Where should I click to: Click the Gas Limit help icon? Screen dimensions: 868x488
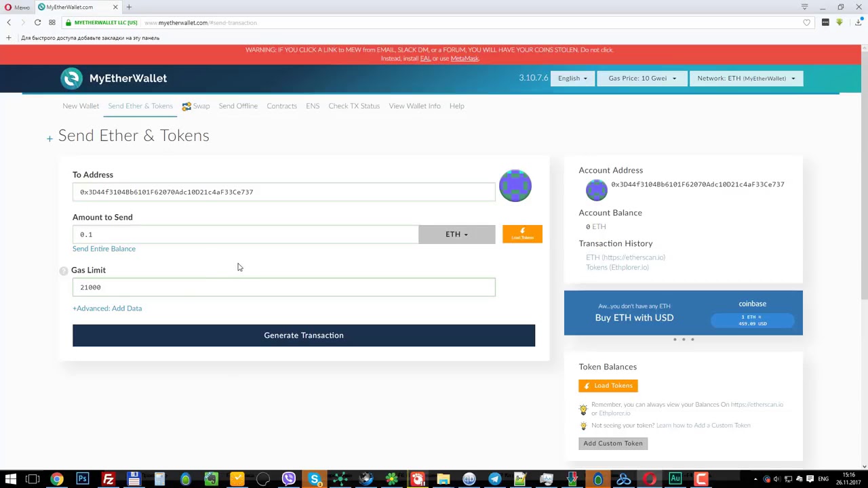pyautogui.click(x=64, y=270)
